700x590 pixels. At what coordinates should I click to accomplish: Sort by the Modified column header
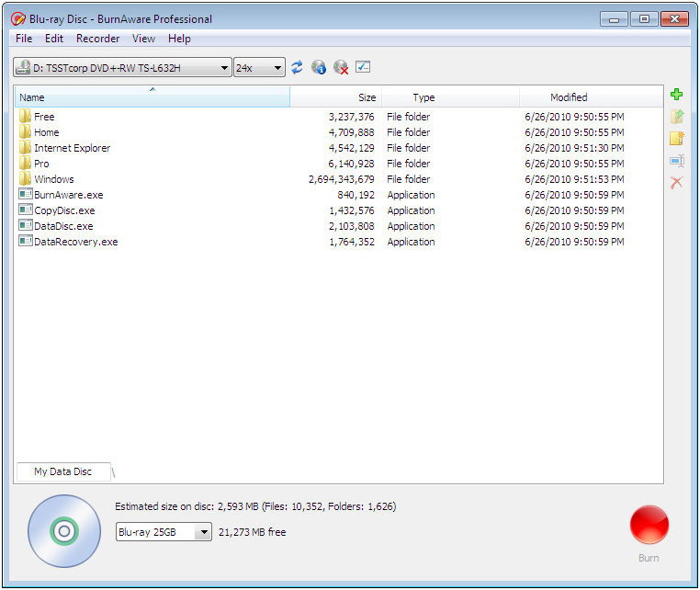tap(591, 96)
